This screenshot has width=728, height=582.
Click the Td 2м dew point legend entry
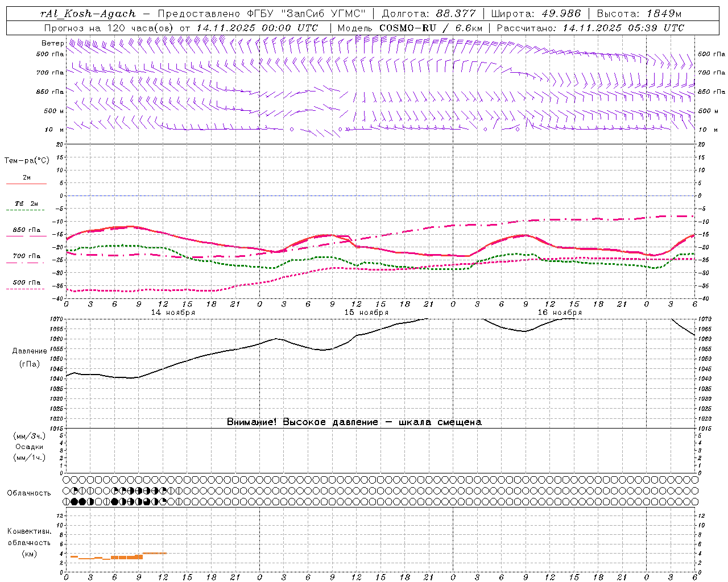pyautogui.click(x=26, y=204)
